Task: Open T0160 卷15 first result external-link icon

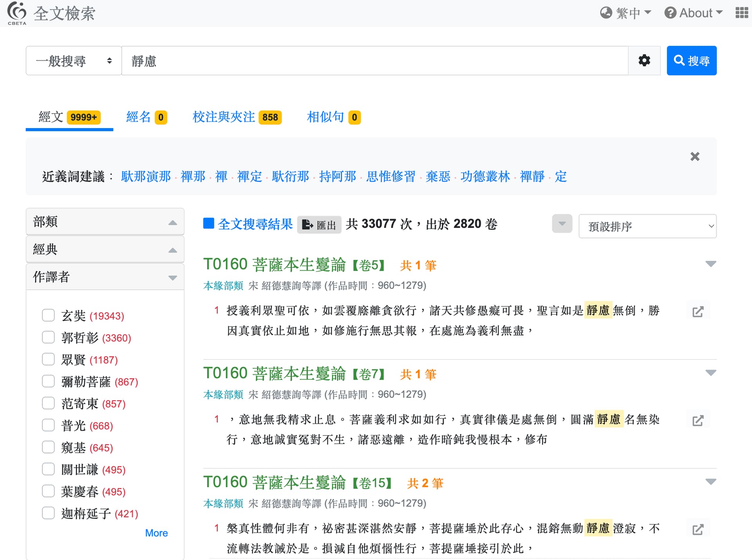Action: tap(698, 529)
